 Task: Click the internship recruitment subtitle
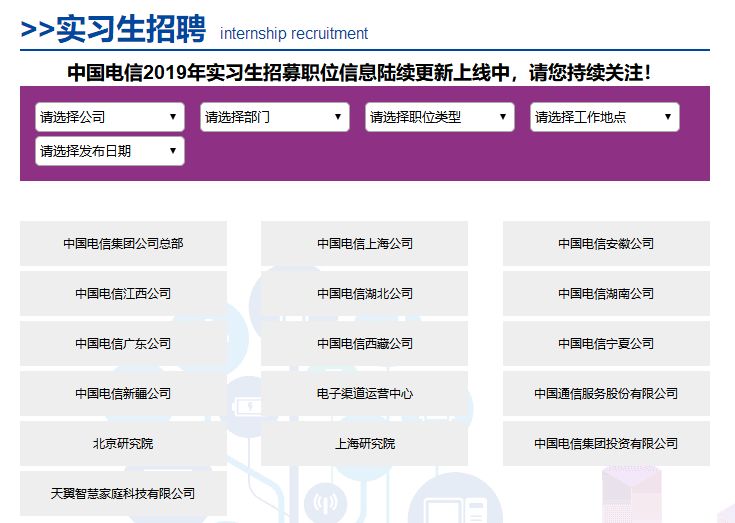coord(294,34)
